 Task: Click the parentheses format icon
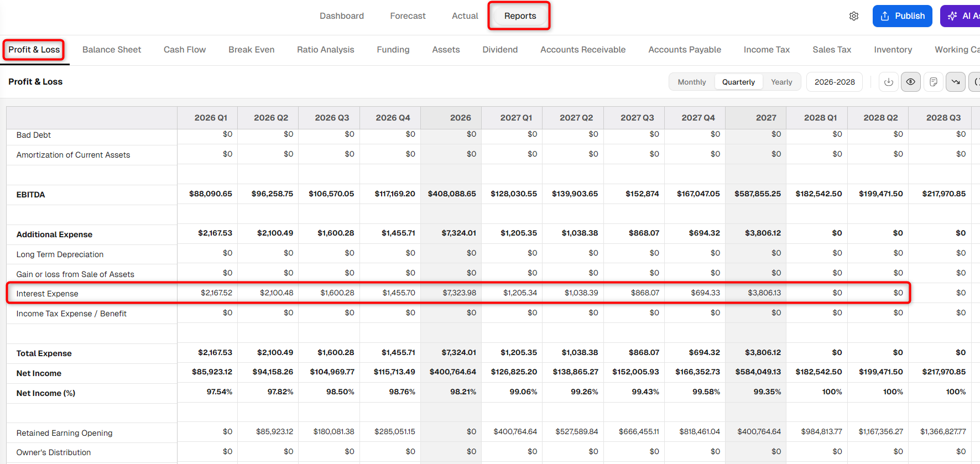976,82
